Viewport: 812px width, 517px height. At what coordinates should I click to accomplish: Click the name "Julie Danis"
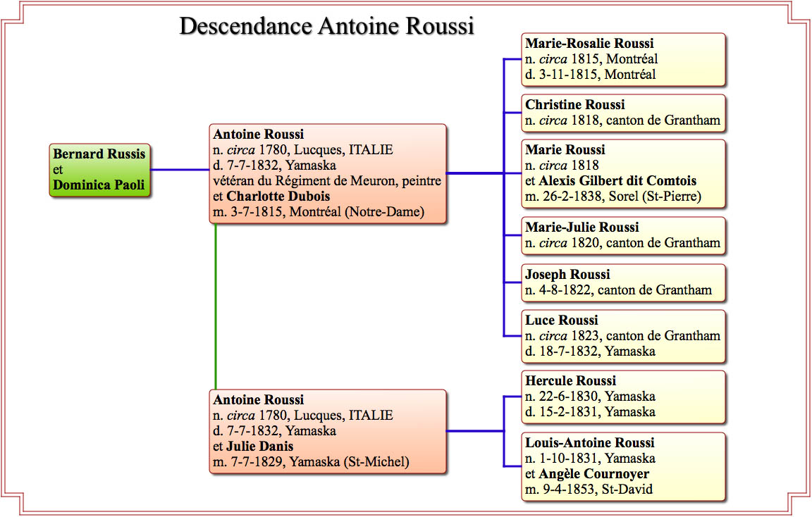click(x=259, y=446)
